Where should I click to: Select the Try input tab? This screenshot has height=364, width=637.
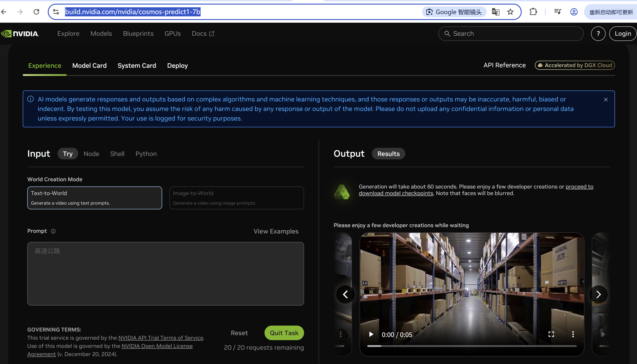point(68,153)
